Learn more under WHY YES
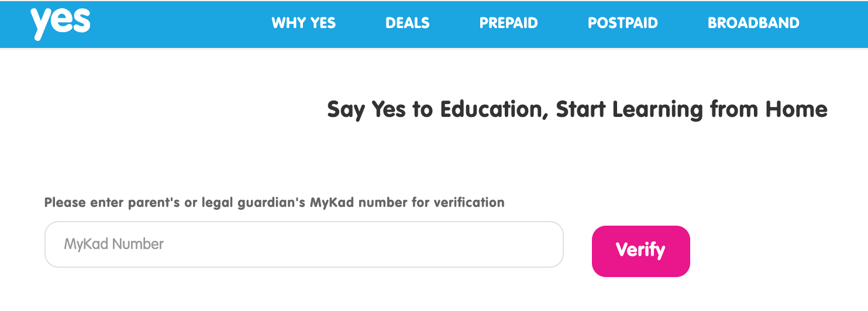The height and width of the screenshot is (311, 868). pos(304,23)
